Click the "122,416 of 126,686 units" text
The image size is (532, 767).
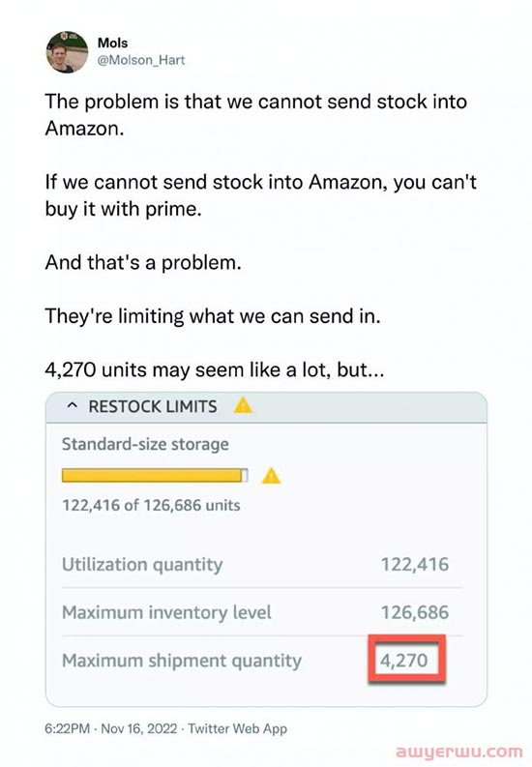coord(151,505)
